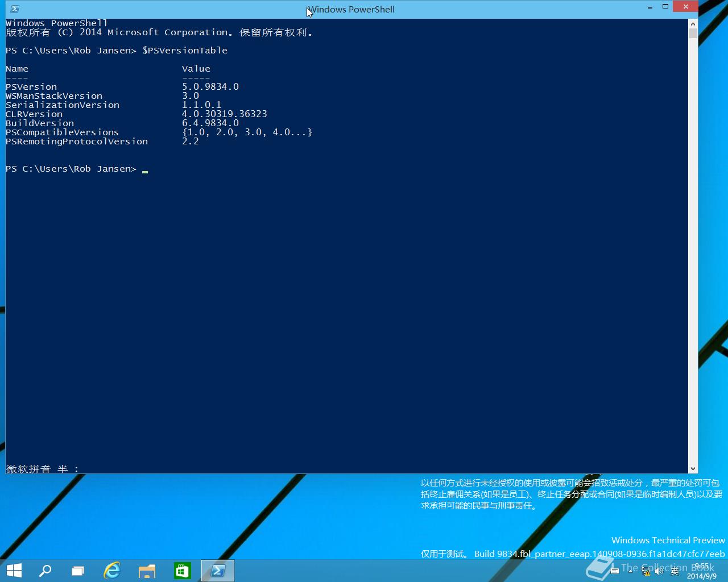Image resolution: width=728 pixels, height=582 pixels.
Task: Click the blinking cursor at the last prompt
Action: (x=145, y=171)
